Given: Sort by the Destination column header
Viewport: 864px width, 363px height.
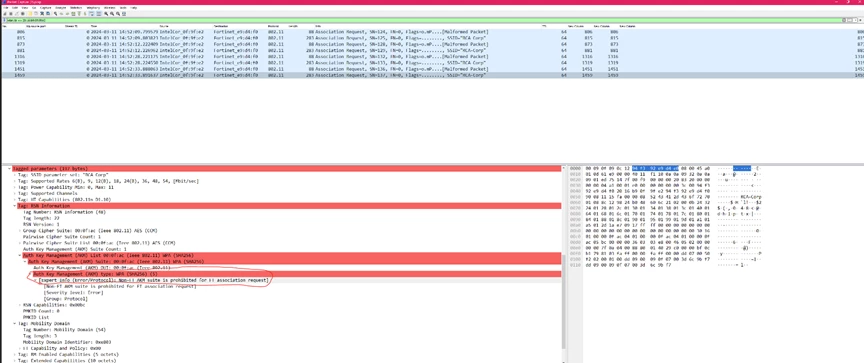Looking at the screenshot, I should pos(222,26).
